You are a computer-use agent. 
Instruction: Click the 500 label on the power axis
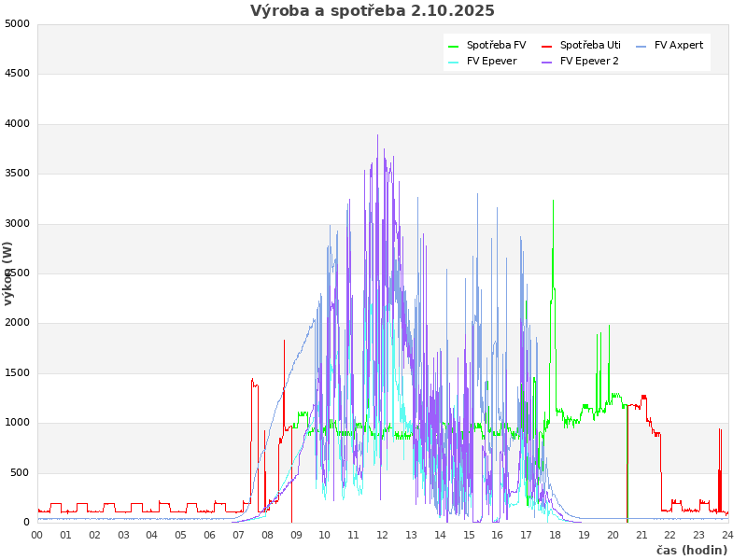pos(20,472)
